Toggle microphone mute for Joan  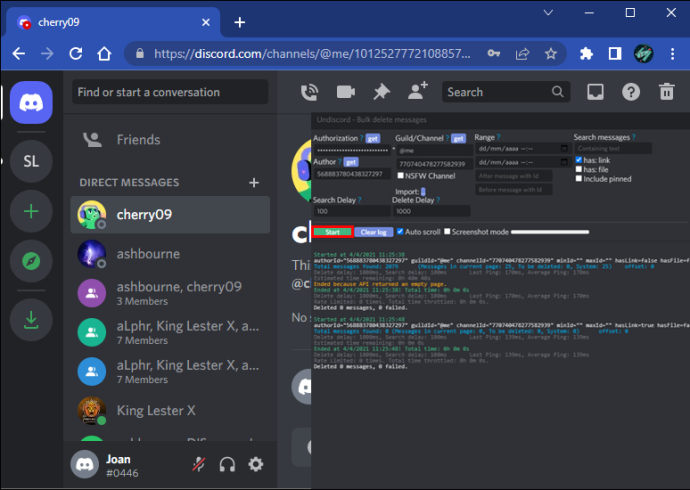pos(199,464)
